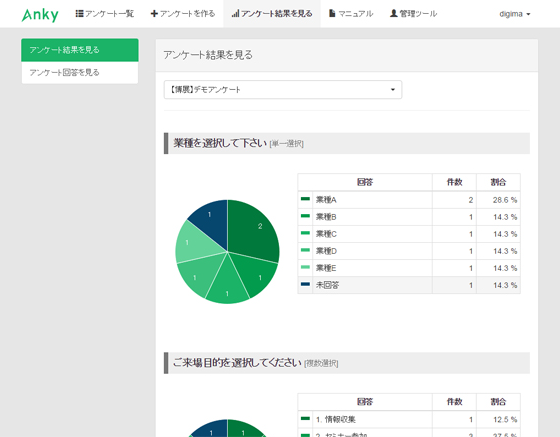
Task: Click the user icon beside 管理ツール
Action: (394, 14)
